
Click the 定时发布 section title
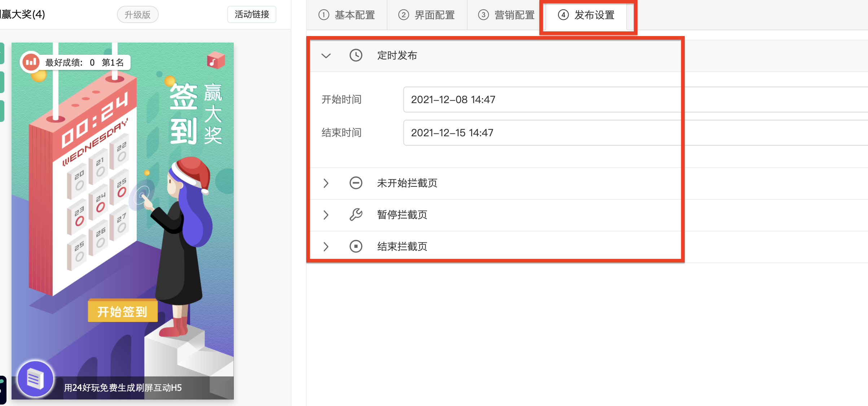[x=397, y=56]
